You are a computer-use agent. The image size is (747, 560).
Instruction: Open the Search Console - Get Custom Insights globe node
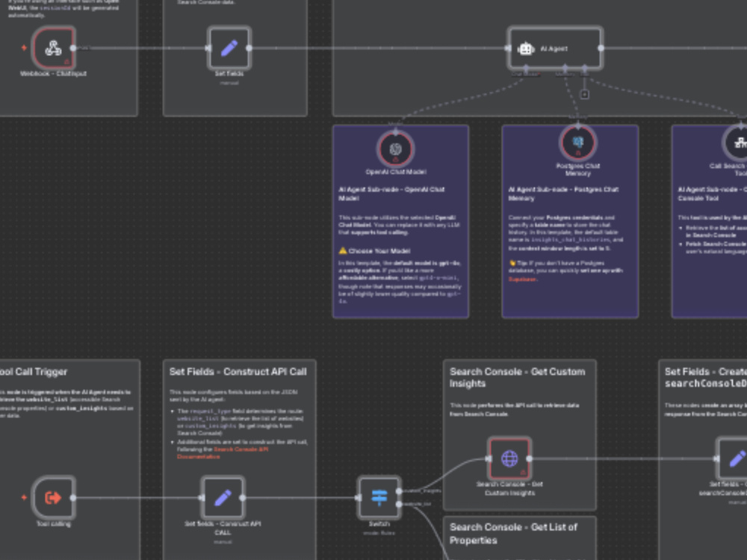tap(509, 458)
